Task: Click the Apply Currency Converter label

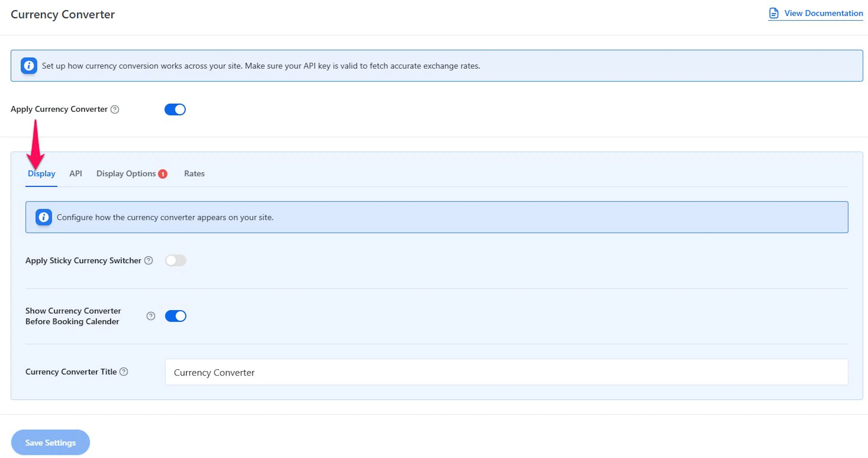Action: 59,109
